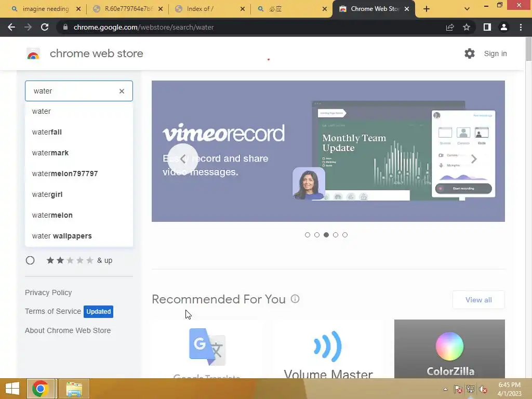Close the 'Index of /' tab
Viewport: 532px width, 399px height.
coord(243,9)
